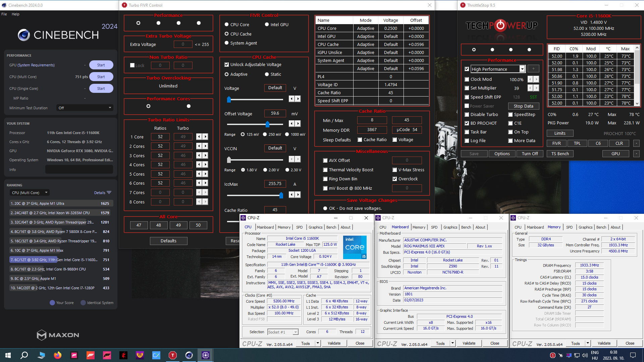
Task: Decrease Set Multiplier with left arrow in ThrottleStop
Action: (x=530, y=88)
